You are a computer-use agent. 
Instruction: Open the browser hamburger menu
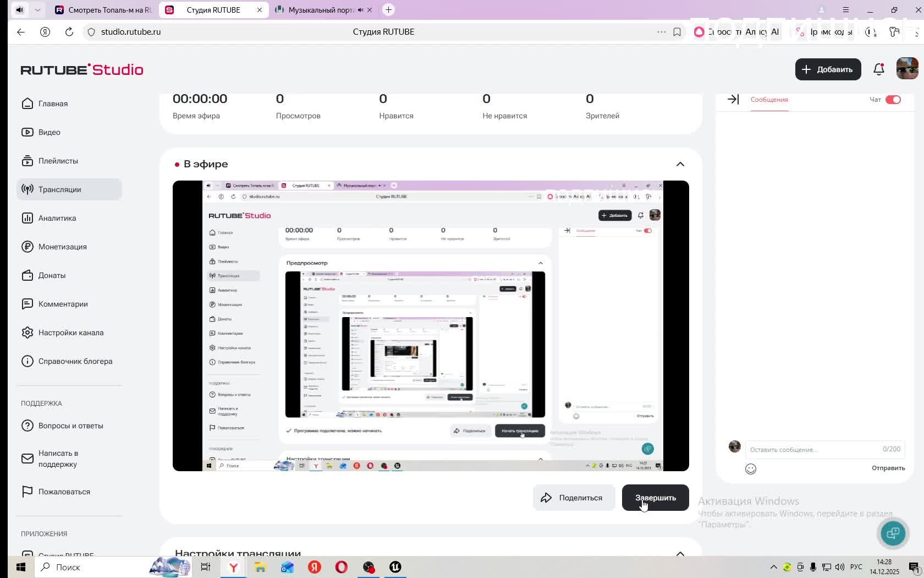pyautogui.click(x=846, y=10)
